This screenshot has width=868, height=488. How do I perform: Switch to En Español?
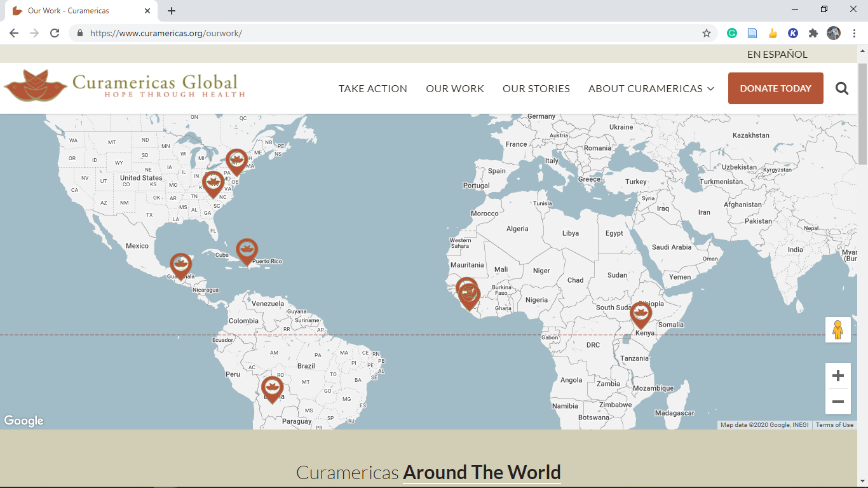click(777, 55)
